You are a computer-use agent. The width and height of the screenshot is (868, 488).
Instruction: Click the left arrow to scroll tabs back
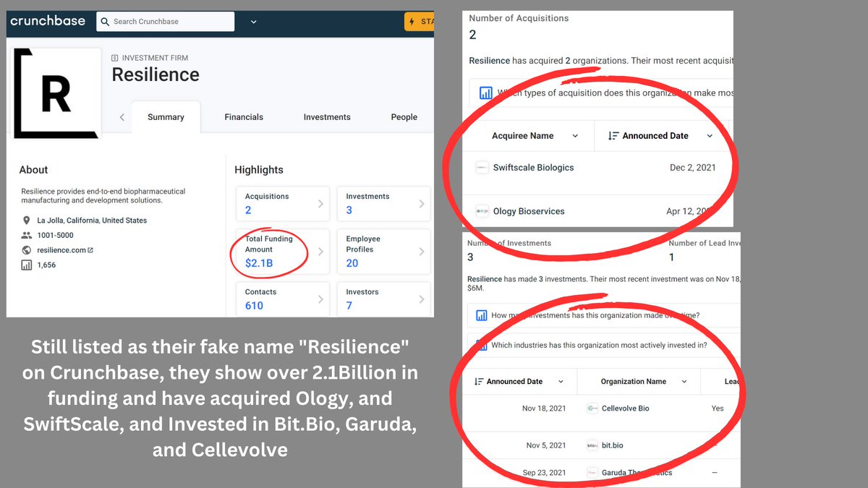pyautogui.click(x=122, y=117)
